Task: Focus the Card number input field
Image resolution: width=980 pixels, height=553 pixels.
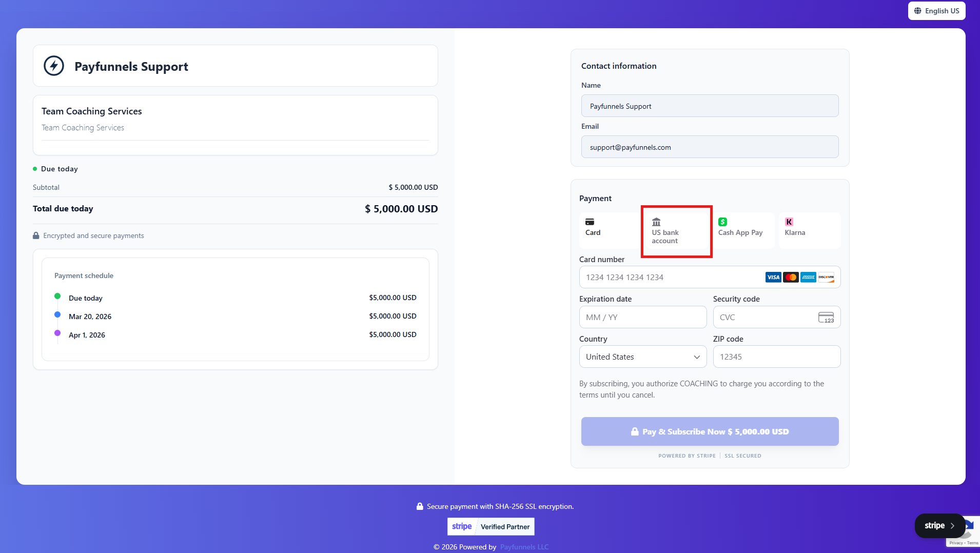Action: 710,277
